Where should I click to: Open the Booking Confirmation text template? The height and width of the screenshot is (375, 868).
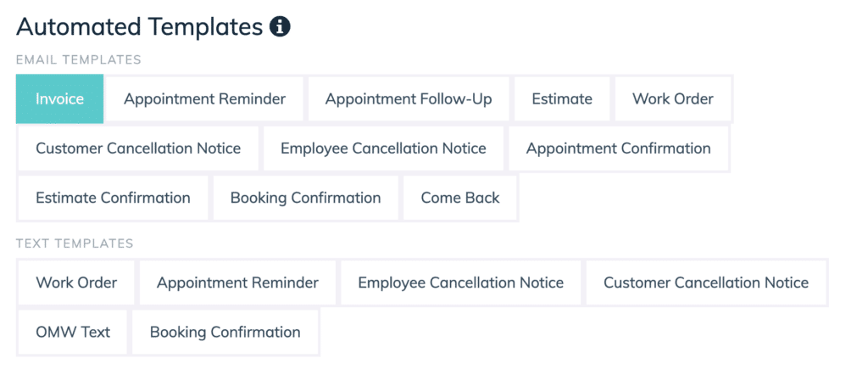pos(225,333)
